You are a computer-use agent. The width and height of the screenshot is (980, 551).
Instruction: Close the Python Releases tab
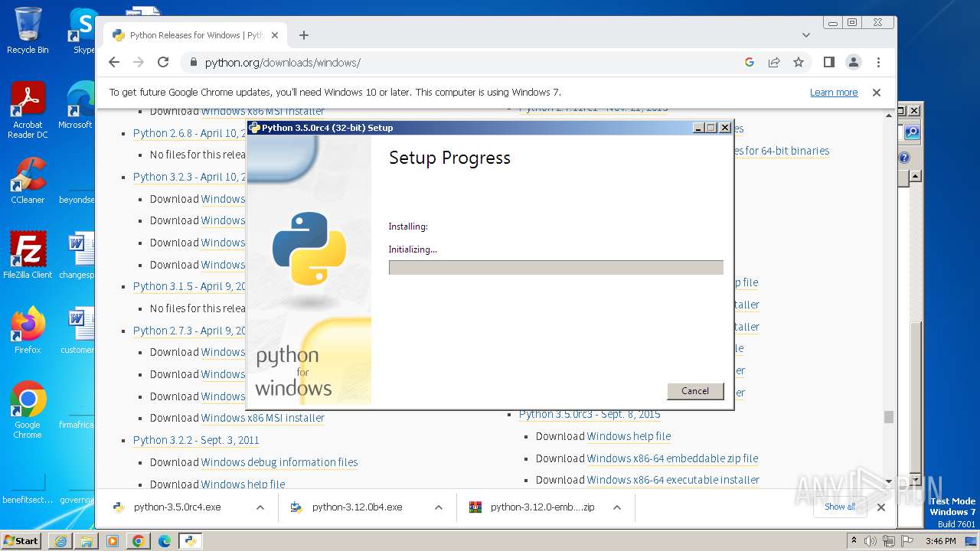pyautogui.click(x=276, y=35)
